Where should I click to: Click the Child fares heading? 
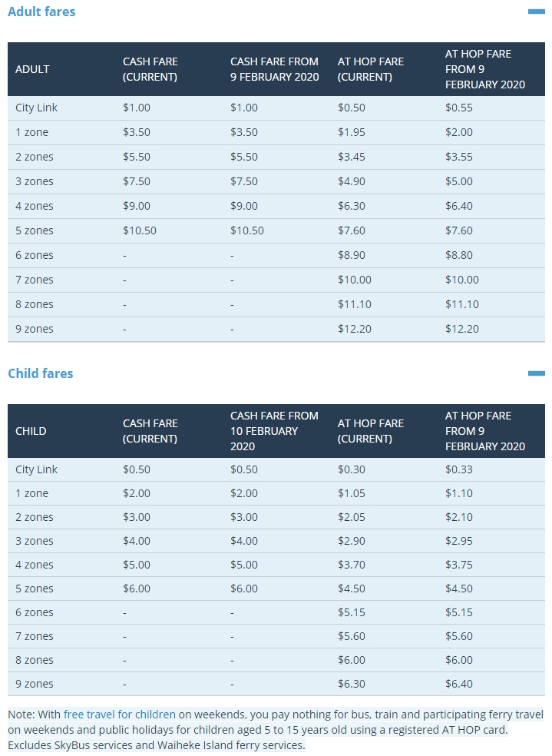coord(41,373)
